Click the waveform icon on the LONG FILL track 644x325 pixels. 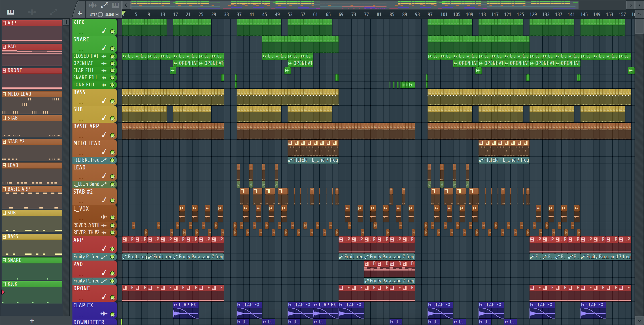(104, 85)
